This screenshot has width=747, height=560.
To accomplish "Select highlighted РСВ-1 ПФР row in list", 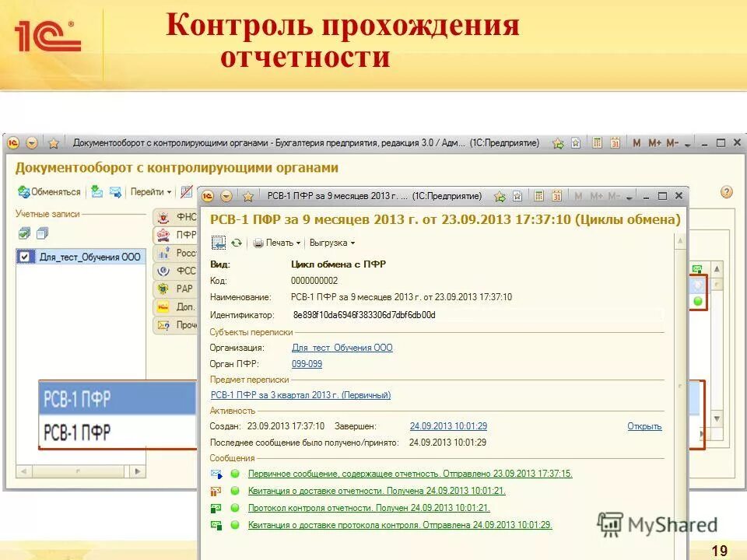I will (x=117, y=398).
